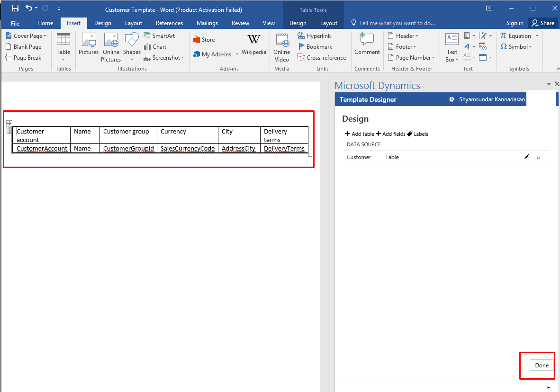Switch to the document Design tab next to Insert
The height and width of the screenshot is (392, 560).
click(x=103, y=23)
